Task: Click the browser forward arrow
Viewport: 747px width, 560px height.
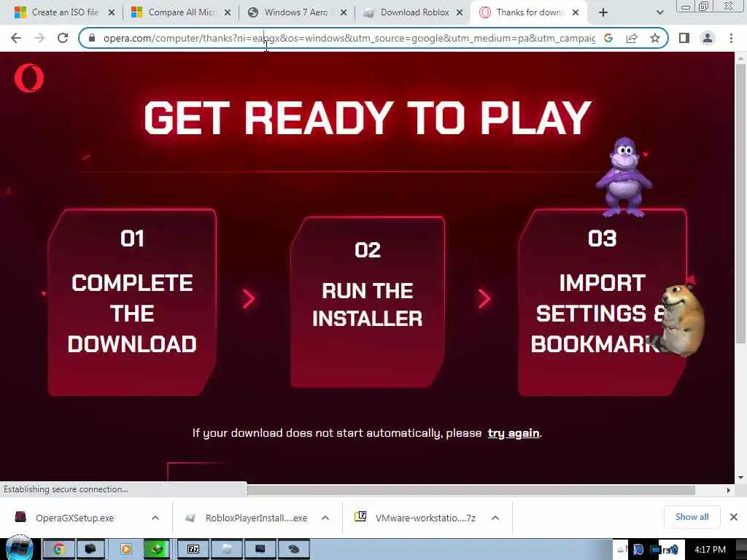Action: coord(39,38)
